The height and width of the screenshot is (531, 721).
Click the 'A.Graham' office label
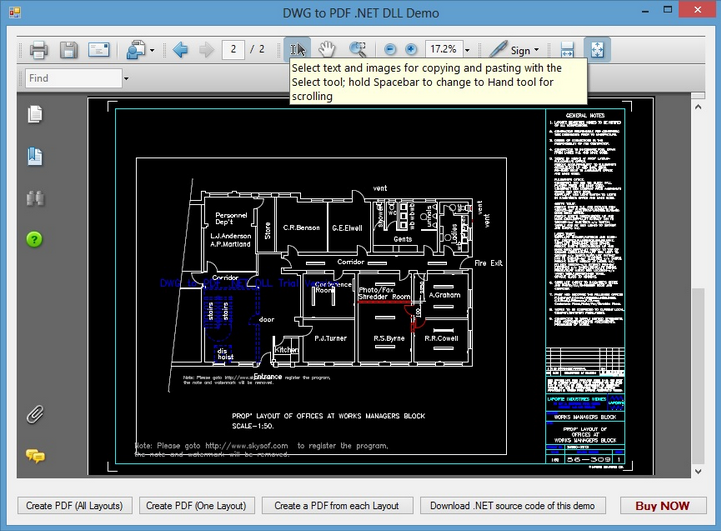click(x=444, y=295)
